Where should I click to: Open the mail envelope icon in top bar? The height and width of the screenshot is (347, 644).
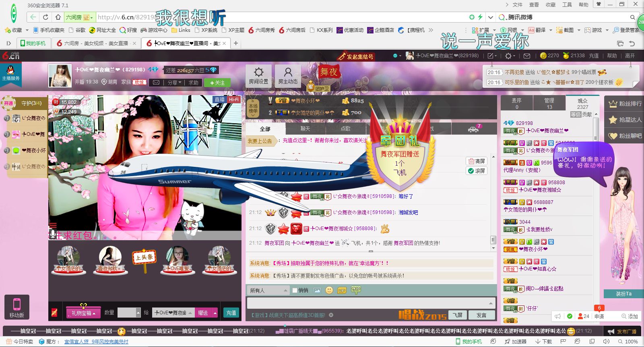click(x=526, y=56)
